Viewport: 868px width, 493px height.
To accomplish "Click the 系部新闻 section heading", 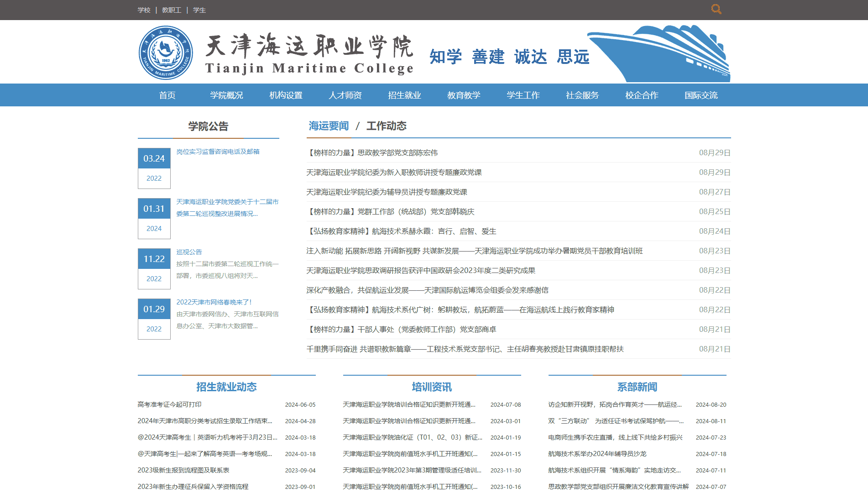I will [x=637, y=387].
